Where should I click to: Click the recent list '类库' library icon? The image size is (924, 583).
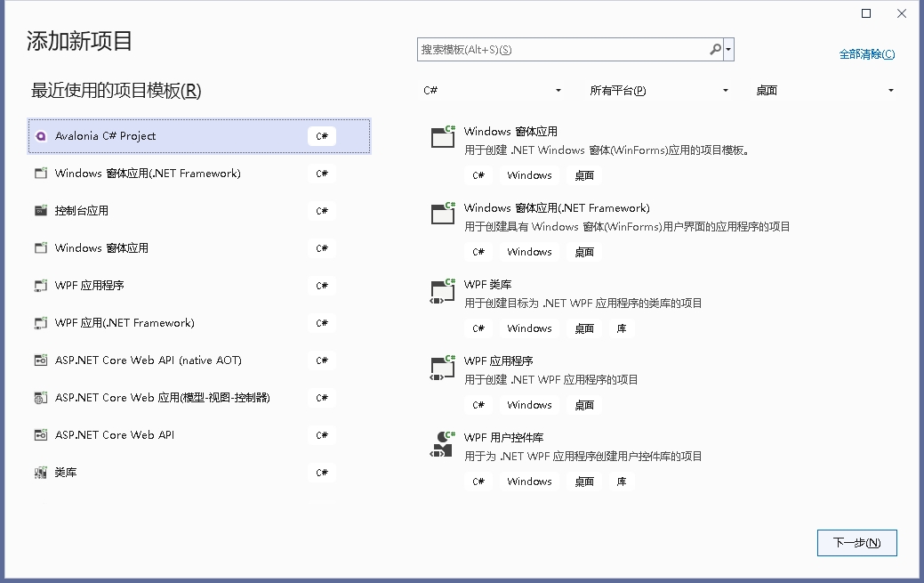[x=41, y=472]
